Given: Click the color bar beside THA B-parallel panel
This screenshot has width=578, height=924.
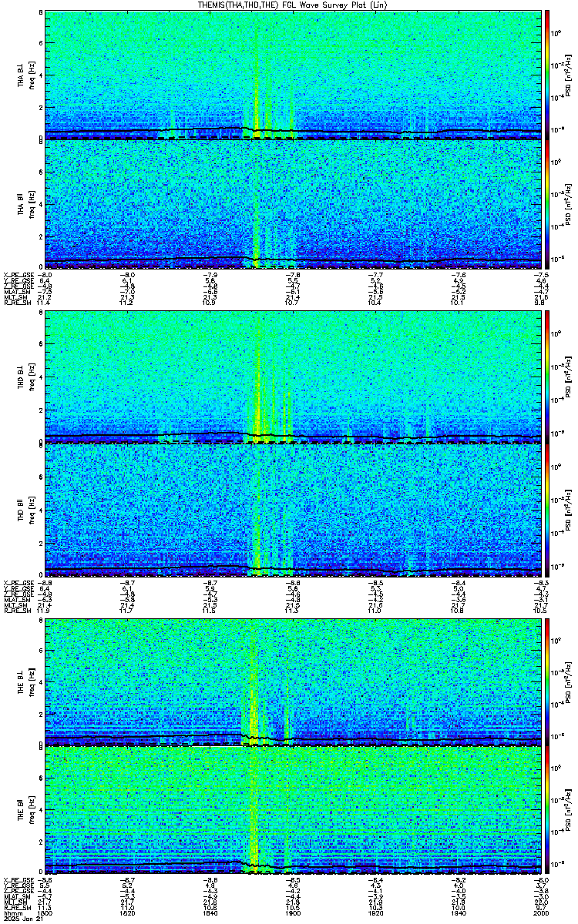Looking at the screenshot, I should pyautogui.click(x=547, y=205).
